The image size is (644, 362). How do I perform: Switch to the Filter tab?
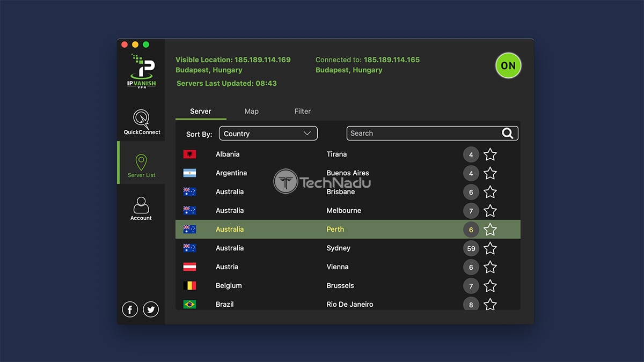(303, 111)
